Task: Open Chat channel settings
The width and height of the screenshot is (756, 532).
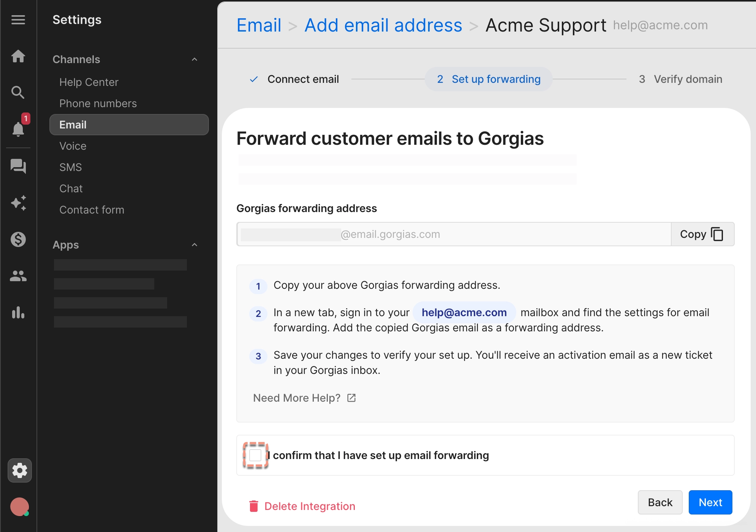Action: point(71,188)
